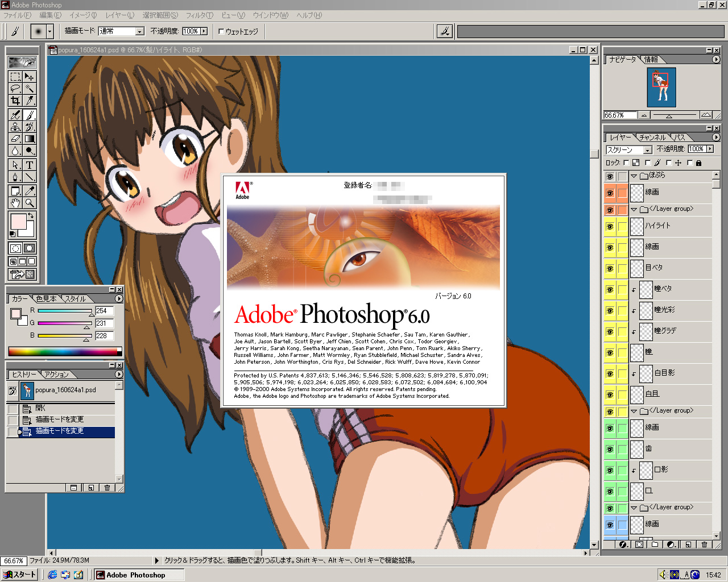Image resolution: width=728 pixels, height=582 pixels.
Task: Click trash icon in Layers panel
Action: pyautogui.click(x=704, y=544)
